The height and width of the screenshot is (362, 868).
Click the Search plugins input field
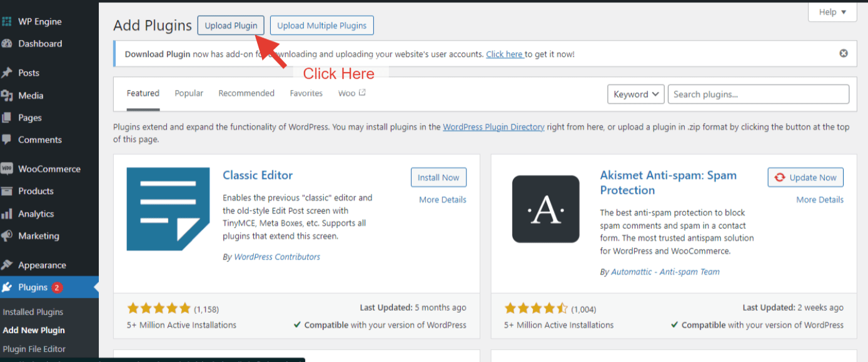(x=758, y=94)
